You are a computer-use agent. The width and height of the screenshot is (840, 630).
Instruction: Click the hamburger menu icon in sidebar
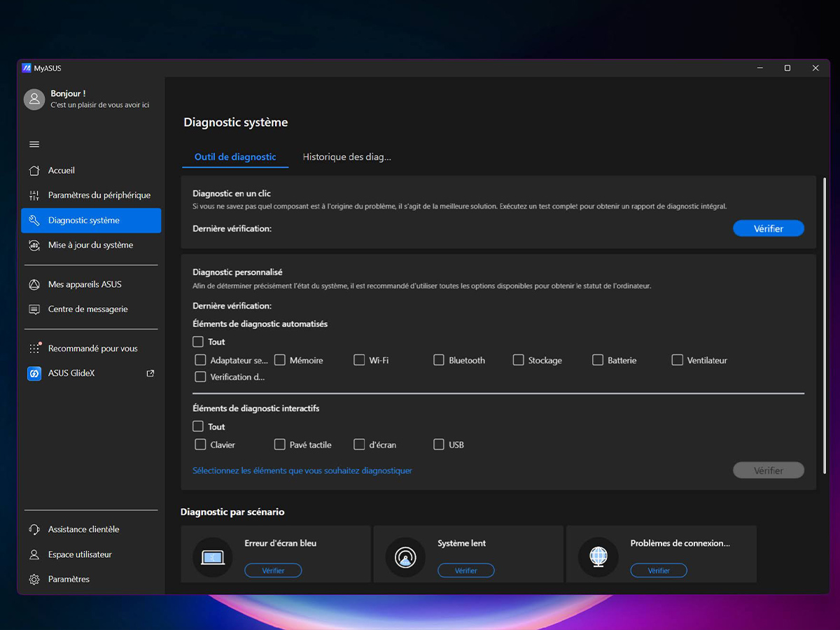coord(34,144)
